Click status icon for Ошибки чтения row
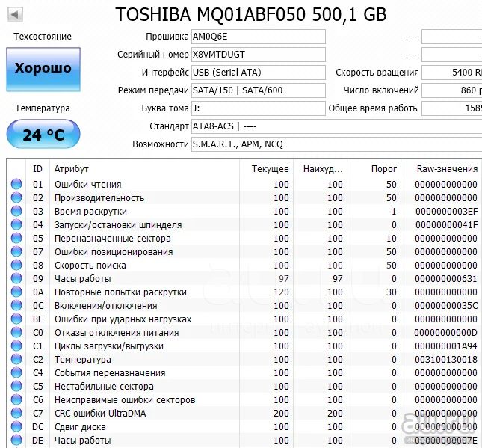Screen dimensions: 482x448 [16, 184]
